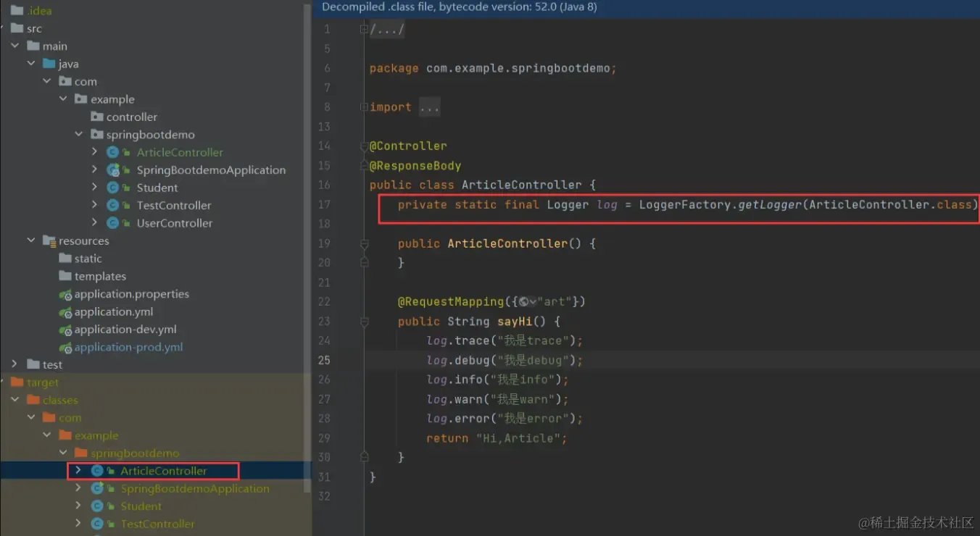Click the static folder icon
980x536 pixels.
click(x=65, y=259)
